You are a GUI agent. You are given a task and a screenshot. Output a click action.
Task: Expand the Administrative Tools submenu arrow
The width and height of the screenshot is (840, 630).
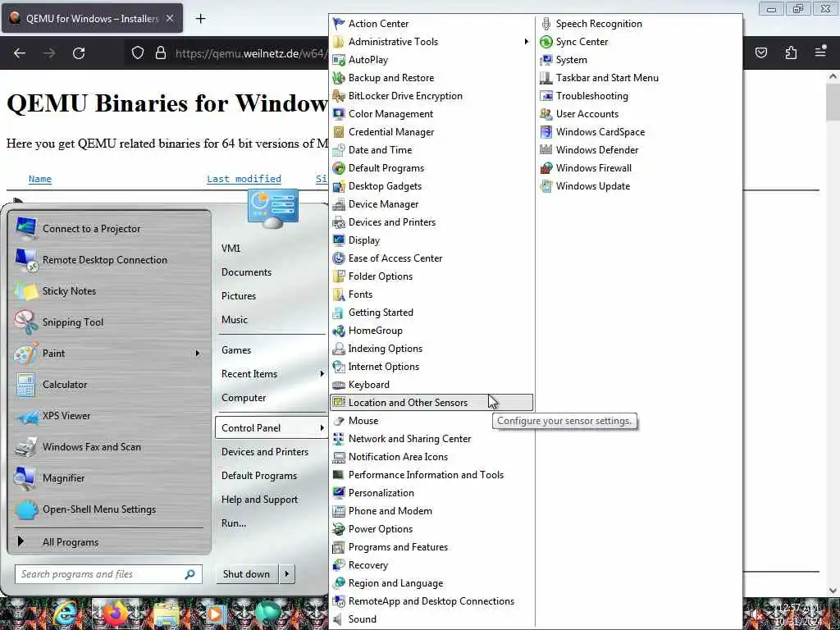526,42
